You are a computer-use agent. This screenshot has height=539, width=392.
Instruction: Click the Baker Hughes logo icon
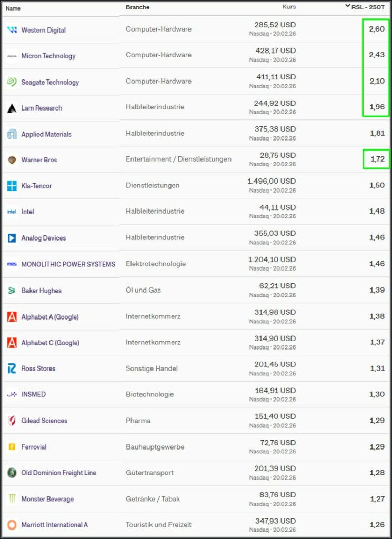[12, 291]
